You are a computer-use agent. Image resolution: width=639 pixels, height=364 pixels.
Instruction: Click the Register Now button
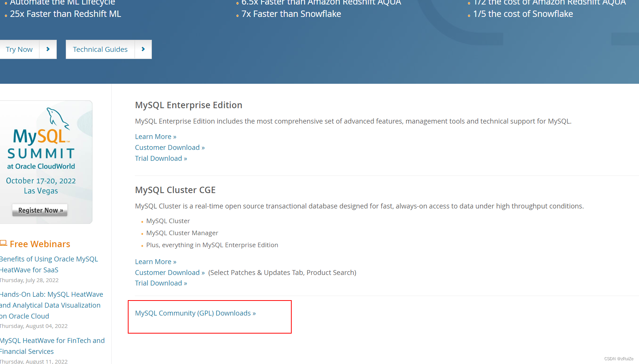40,210
